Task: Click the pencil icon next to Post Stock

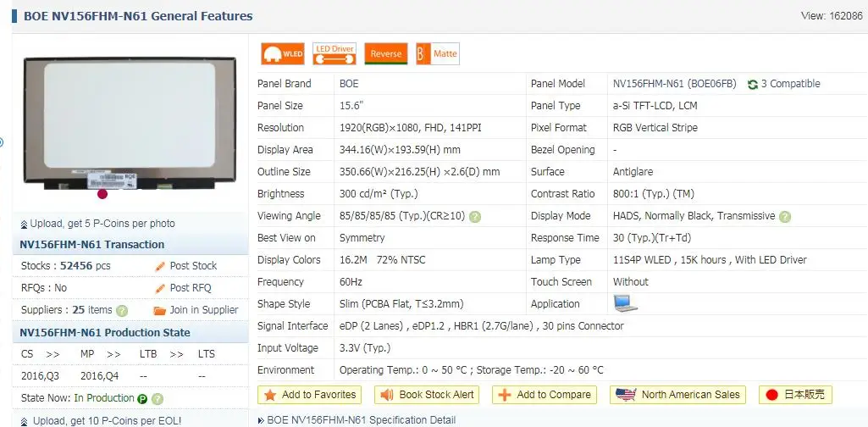Action: coord(160,266)
